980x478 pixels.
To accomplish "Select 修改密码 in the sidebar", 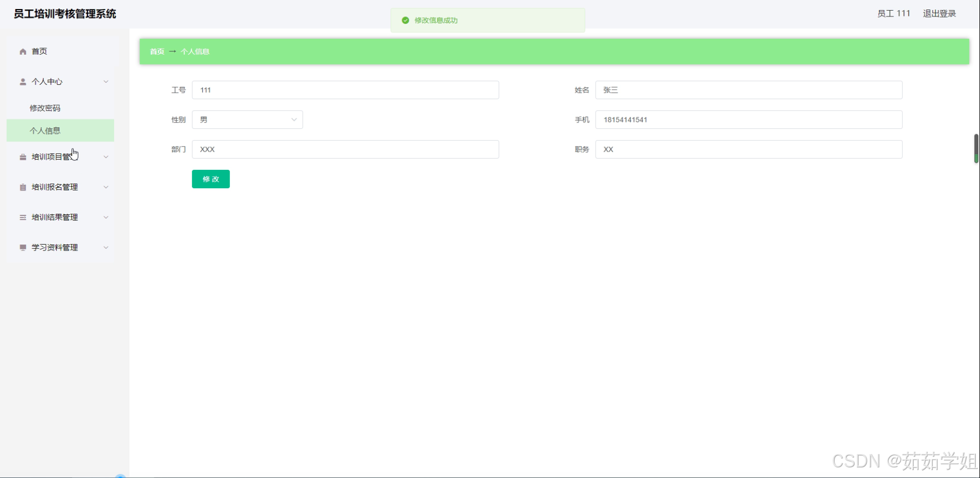I will tap(45, 108).
